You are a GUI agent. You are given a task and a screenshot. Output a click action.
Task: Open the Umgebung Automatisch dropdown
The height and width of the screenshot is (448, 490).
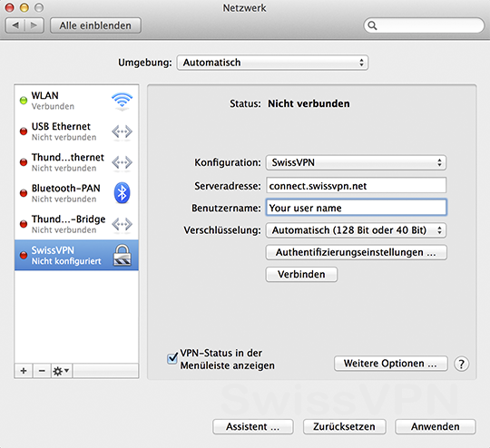point(272,63)
